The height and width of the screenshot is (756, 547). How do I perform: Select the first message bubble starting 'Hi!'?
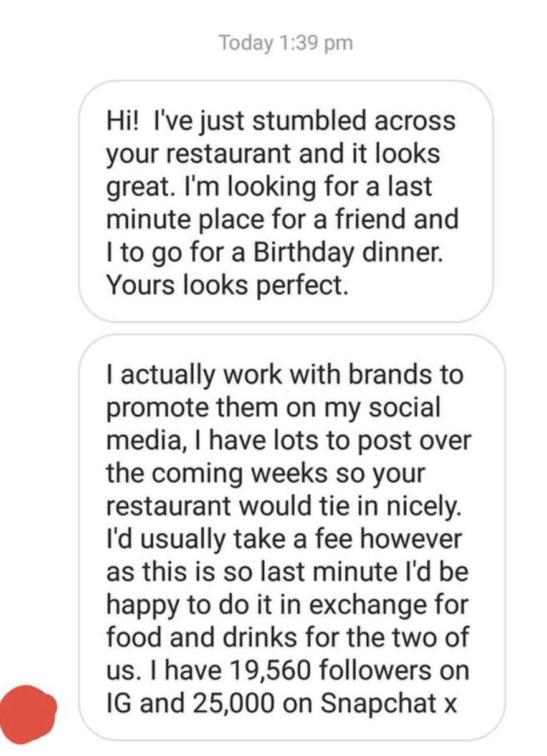tap(286, 202)
